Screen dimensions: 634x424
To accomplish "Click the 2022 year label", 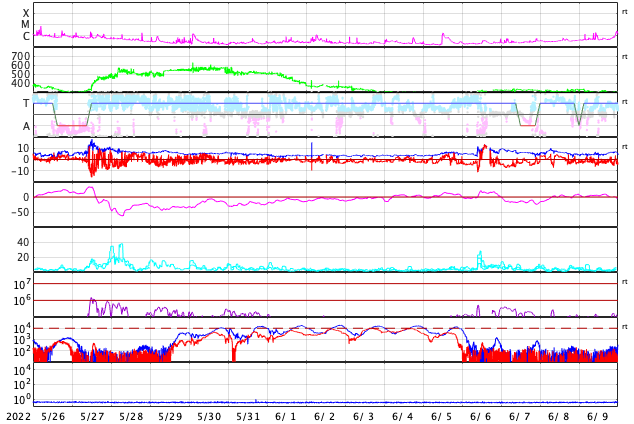I will pos(19,417).
